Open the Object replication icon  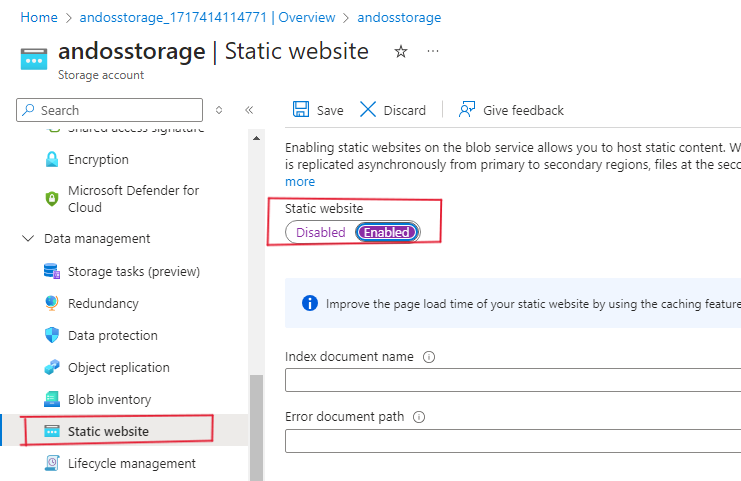(x=52, y=368)
